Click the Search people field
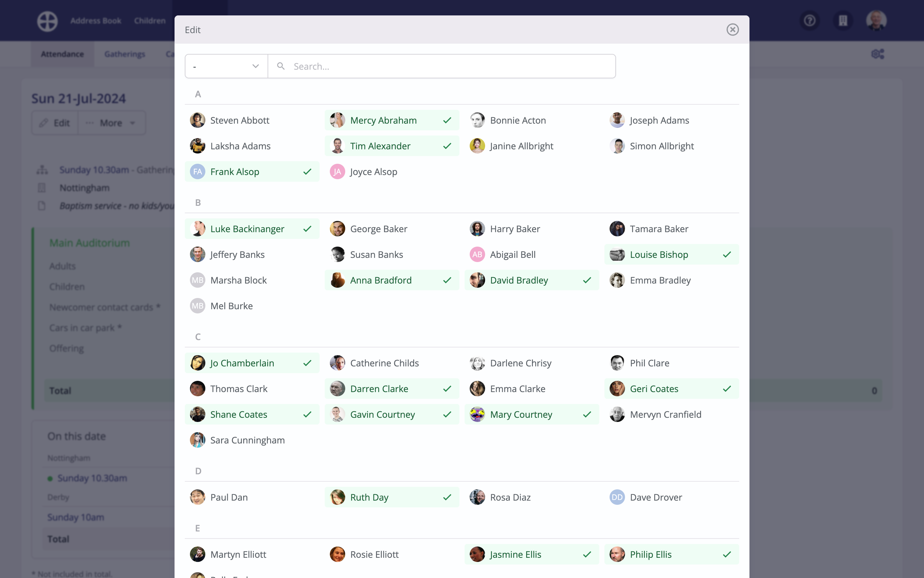This screenshot has width=924, height=578. pyautogui.click(x=442, y=66)
